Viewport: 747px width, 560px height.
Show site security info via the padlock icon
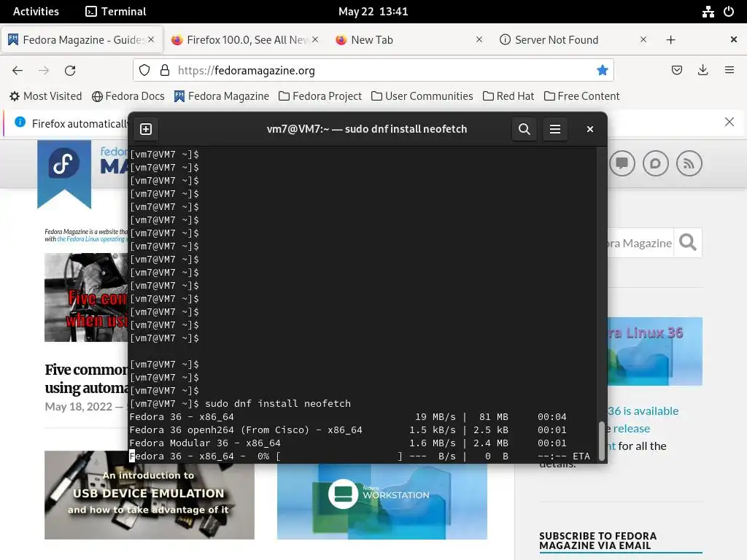pyautogui.click(x=165, y=71)
